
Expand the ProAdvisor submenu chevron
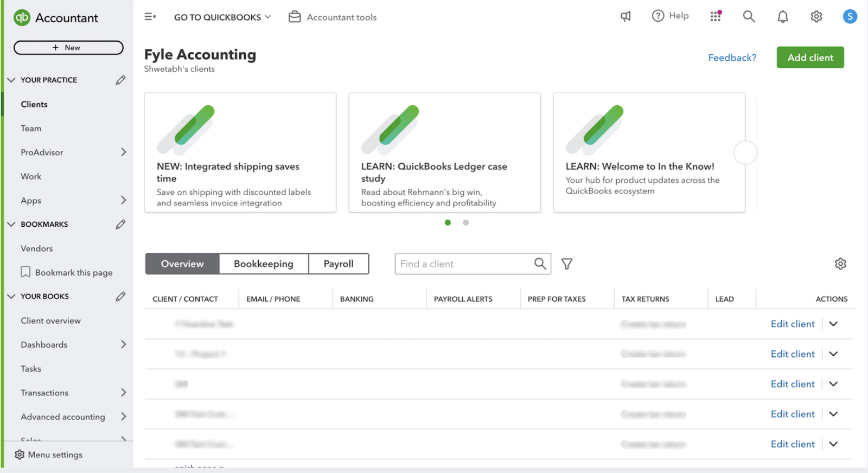coord(123,152)
